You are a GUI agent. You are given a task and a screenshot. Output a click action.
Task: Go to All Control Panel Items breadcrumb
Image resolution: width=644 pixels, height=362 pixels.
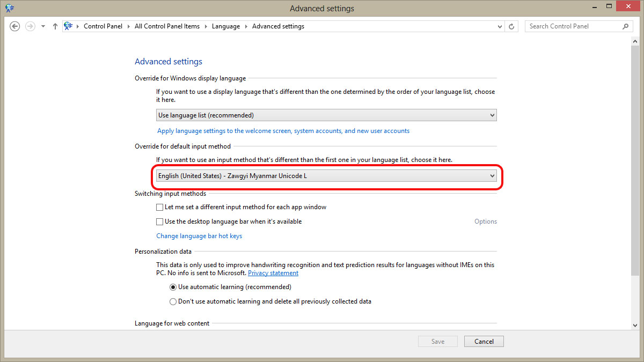pos(167,26)
